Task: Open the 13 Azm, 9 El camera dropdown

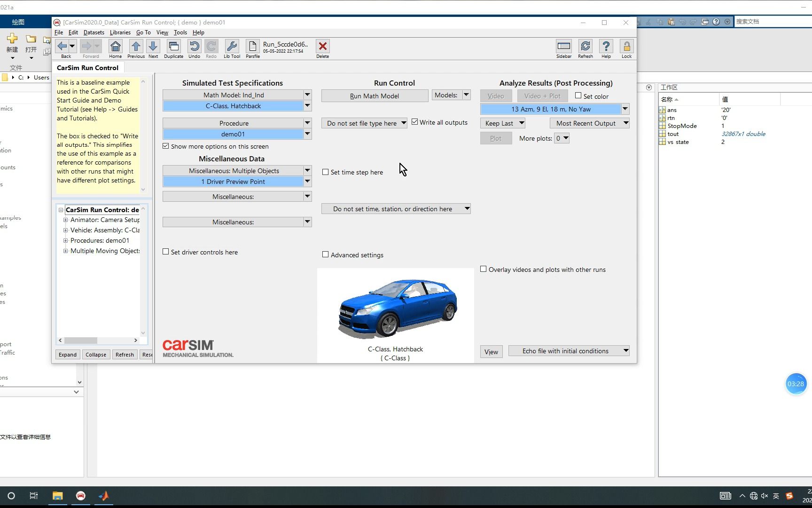Action: 625,109
